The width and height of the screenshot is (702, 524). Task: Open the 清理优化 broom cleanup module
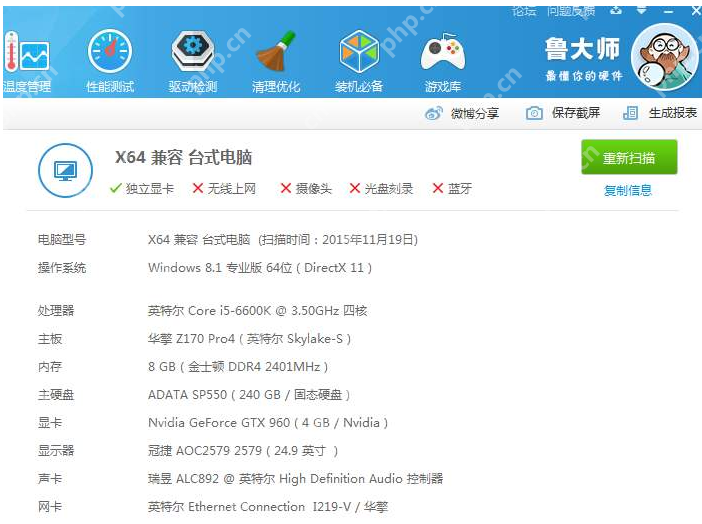click(276, 62)
